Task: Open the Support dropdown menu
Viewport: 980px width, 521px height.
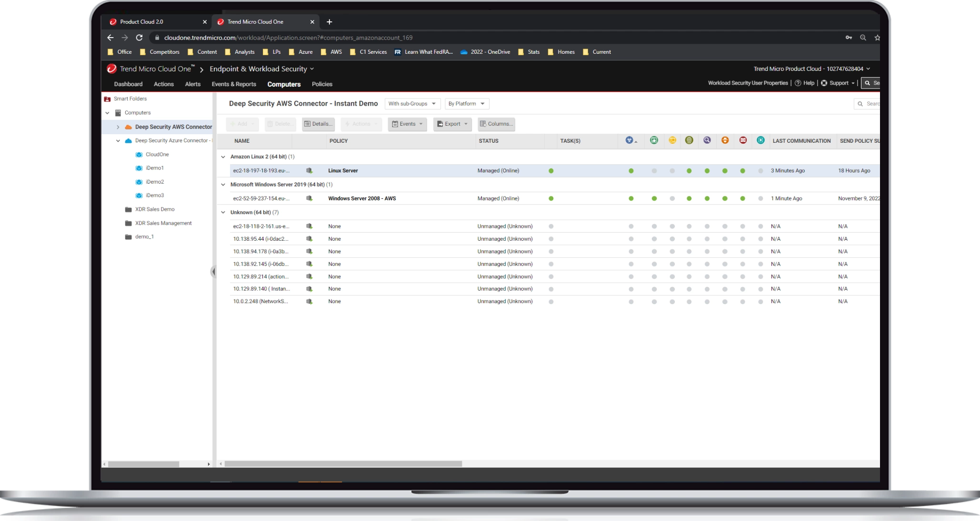Action: click(838, 83)
